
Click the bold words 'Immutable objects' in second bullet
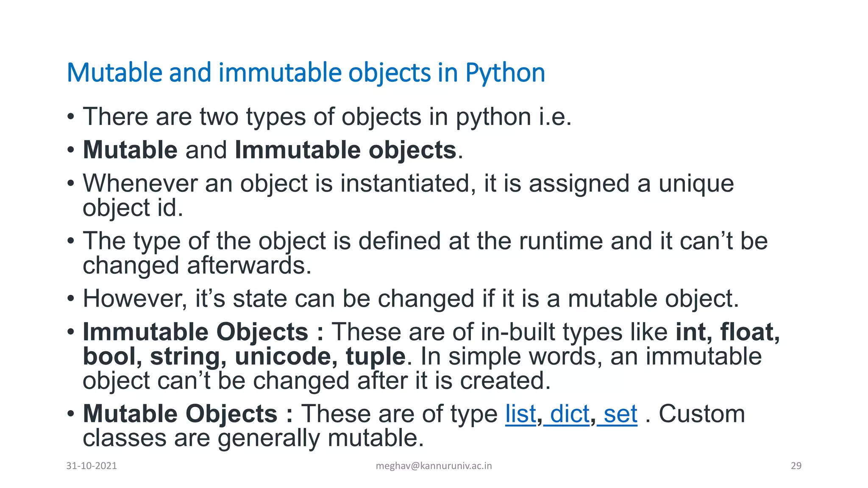pyautogui.click(x=345, y=150)
